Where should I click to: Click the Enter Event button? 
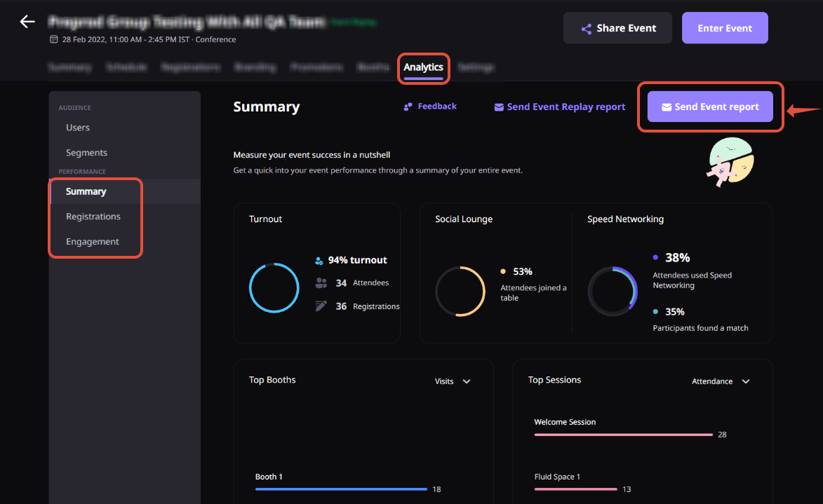coord(725,27)
